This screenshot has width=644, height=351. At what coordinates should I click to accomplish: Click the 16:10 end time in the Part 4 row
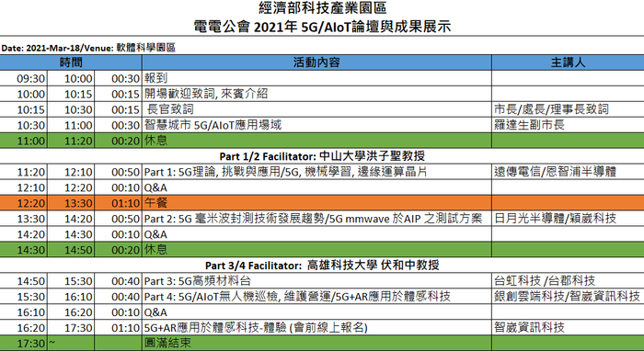click(x=71, y=297)
